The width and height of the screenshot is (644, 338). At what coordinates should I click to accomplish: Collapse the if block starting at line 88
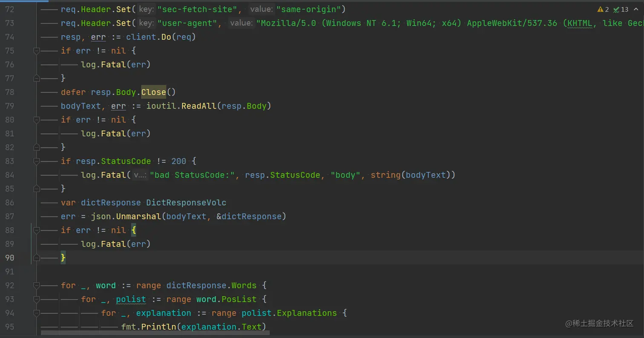[x=36, y=230]
